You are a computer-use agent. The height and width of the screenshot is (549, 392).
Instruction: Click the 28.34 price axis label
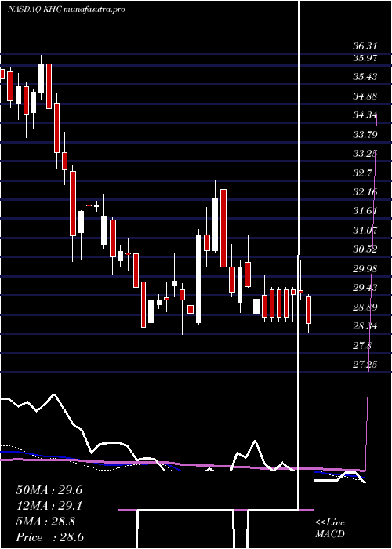pyautogui.click(x=365, y=326)
